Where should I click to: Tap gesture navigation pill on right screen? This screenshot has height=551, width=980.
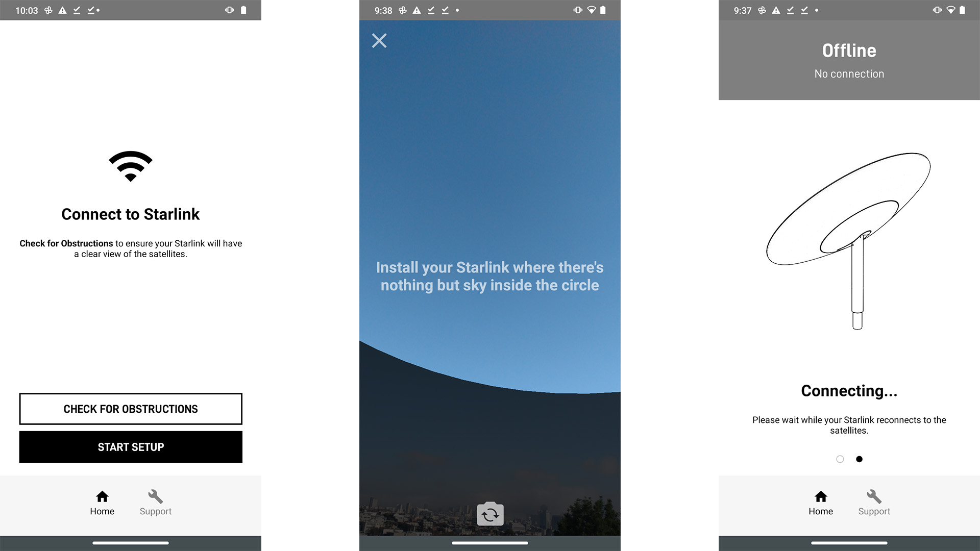(849, 543)
